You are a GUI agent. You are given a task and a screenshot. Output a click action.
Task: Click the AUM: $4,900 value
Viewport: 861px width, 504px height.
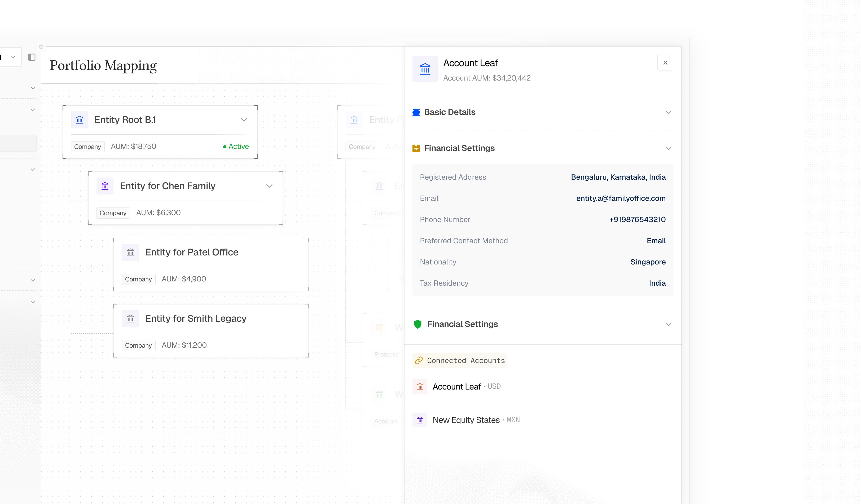(184, 279)
